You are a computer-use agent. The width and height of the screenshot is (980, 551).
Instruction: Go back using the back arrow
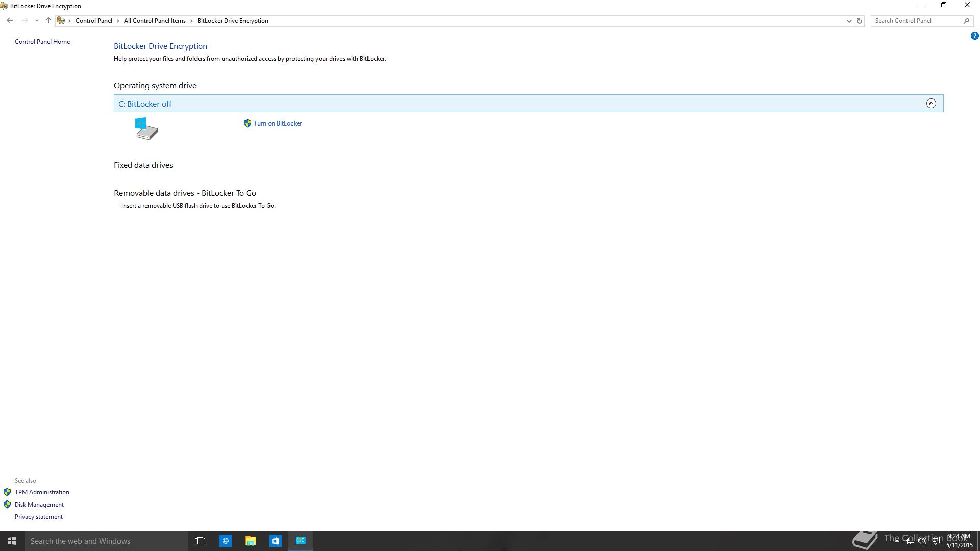(x=10, y=21)
